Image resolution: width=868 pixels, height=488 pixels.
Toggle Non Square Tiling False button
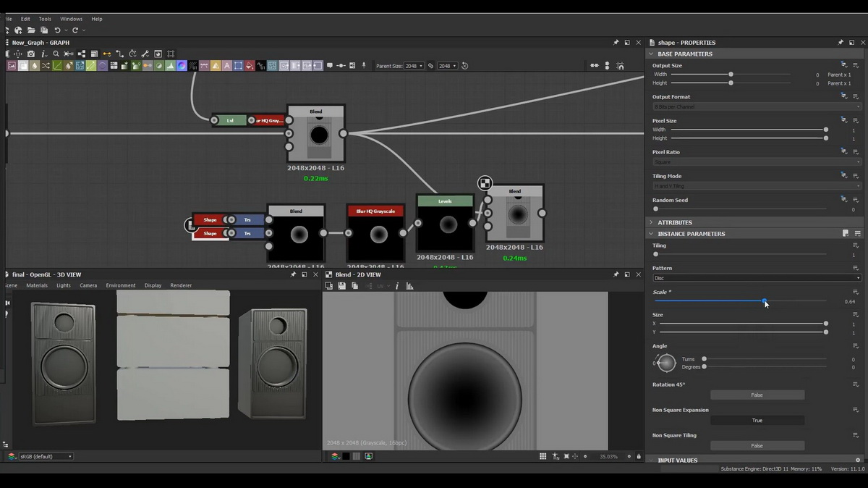pyautogui.click(x=757, y=445)
